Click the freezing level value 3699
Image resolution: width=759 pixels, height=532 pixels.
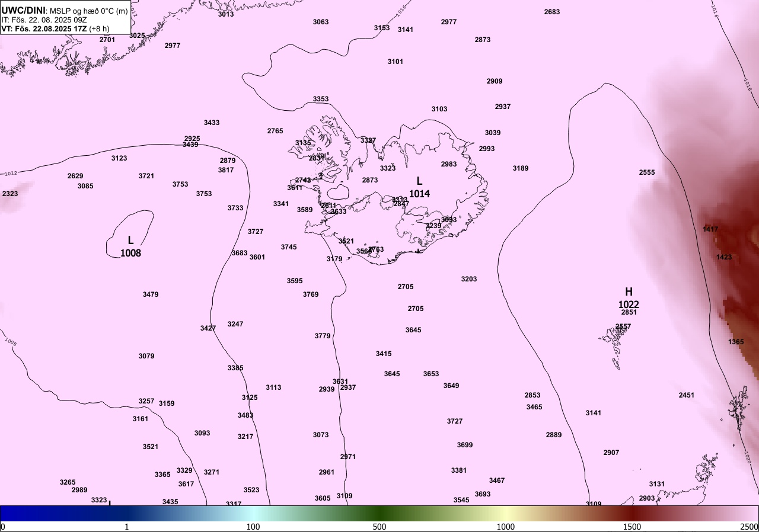click(465, 445)
